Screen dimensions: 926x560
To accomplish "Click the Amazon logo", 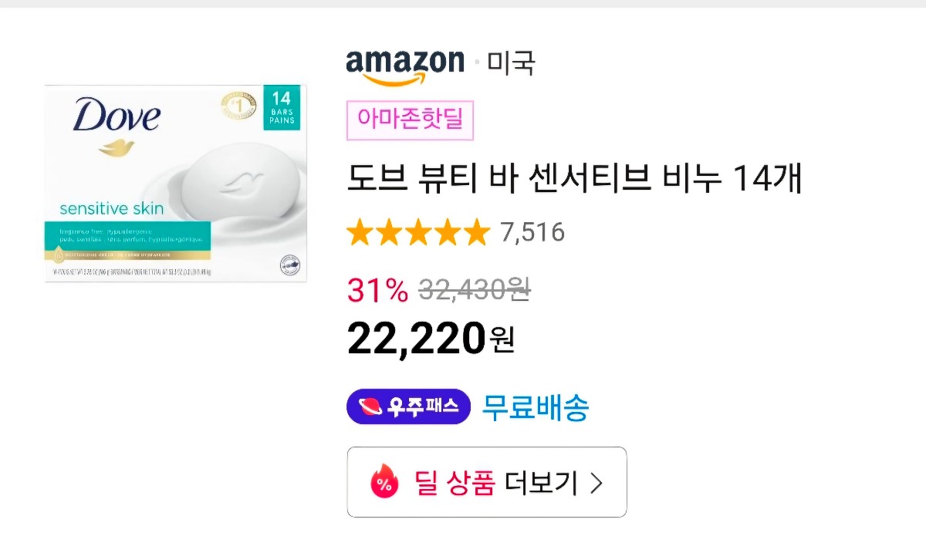I will coord(405,65).
